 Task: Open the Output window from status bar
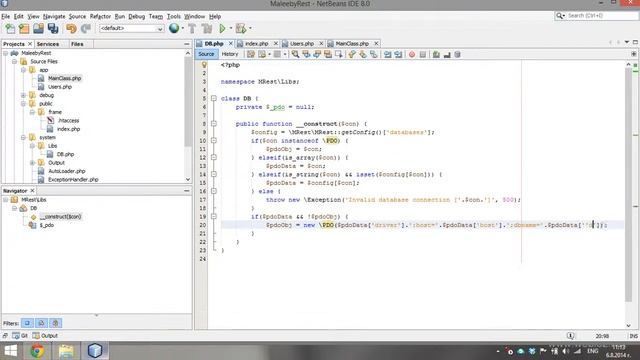45,336
